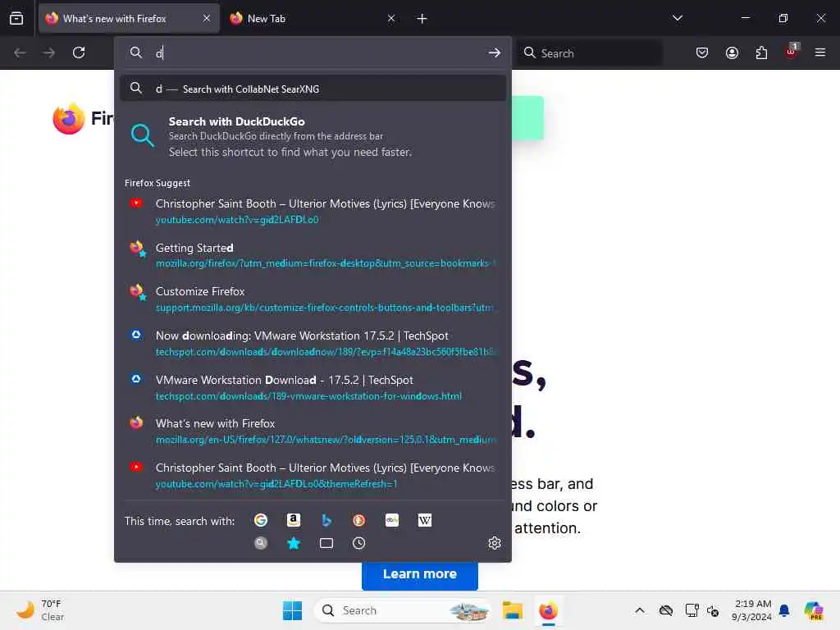Image resolution: width=840 pixels, height=630 pixels.
Task: Open the Getting Started bookmark suggestion
Action: [313, 255]
